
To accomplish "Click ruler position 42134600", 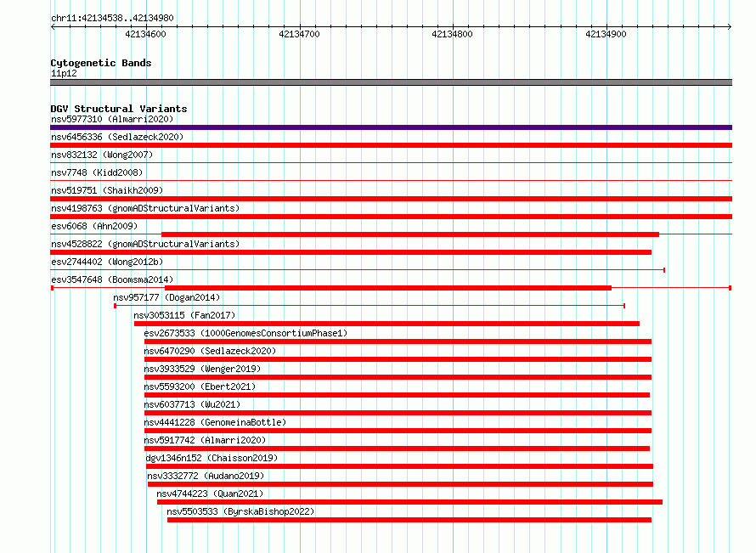I will (145, 34).
